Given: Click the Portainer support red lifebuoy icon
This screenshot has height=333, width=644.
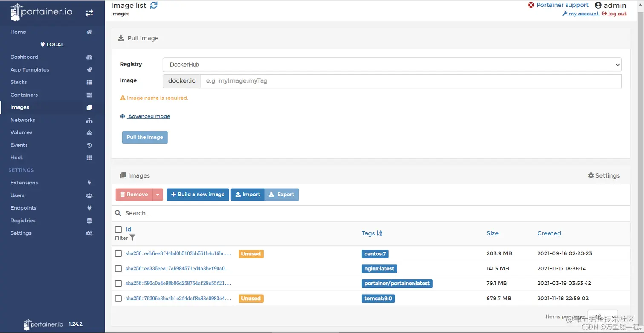Looking at the screenshot, I should 531,5.
